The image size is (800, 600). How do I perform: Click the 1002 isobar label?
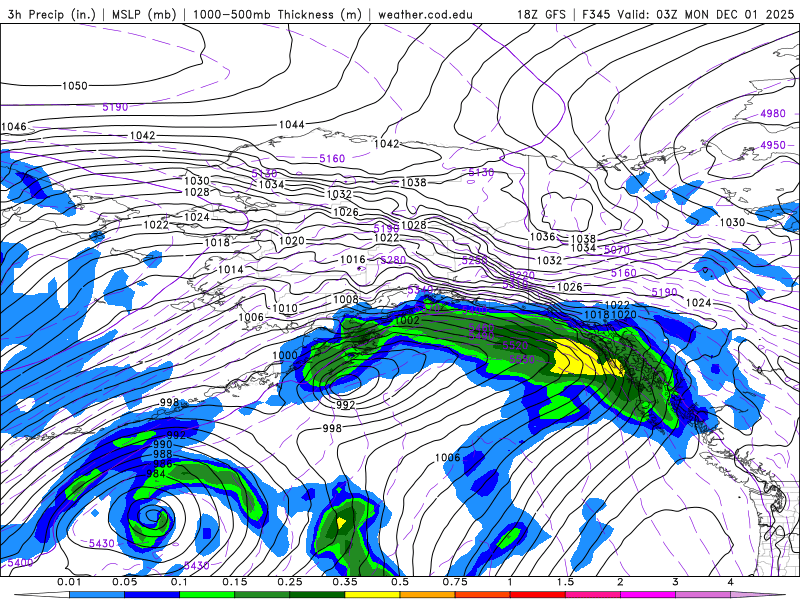tap(407, 320)
